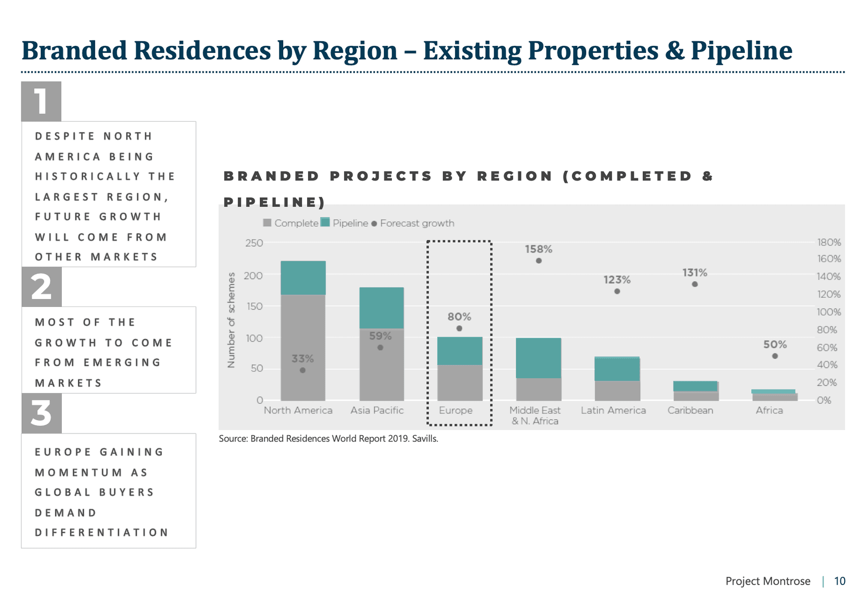
Task: Click the 50% Africa forecast dot
Action: [x=775, y=356]
